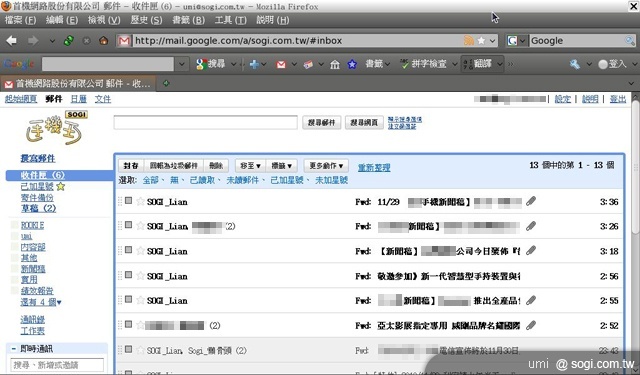The height and width of the screenshot is (375, 640).
Task: Open the 更多動作 more actions dropdown
Action: coord(326,166)
